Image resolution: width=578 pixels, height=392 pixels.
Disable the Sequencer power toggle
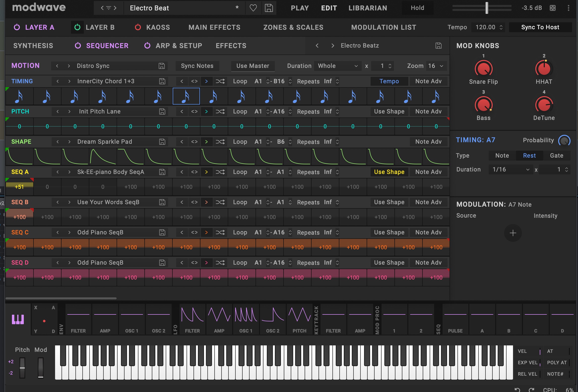click(x=78, y=46)
